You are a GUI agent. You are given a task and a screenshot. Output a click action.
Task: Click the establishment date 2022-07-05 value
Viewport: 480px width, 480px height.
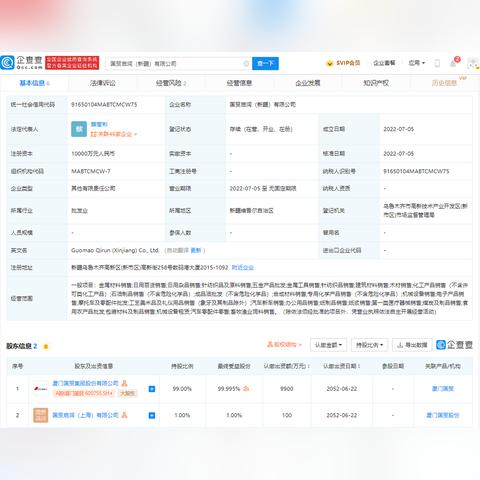point(399,129)
